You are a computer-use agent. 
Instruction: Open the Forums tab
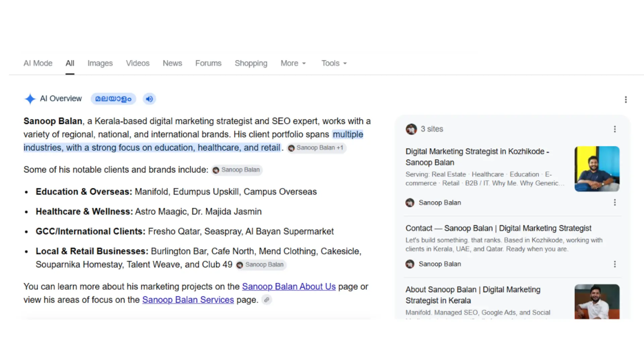pos(208,63)
